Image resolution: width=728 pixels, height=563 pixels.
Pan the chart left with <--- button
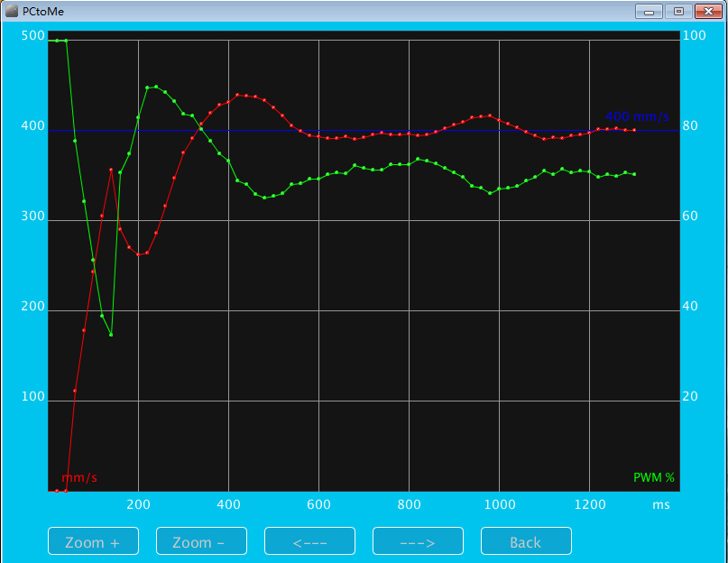coord(309,541)
